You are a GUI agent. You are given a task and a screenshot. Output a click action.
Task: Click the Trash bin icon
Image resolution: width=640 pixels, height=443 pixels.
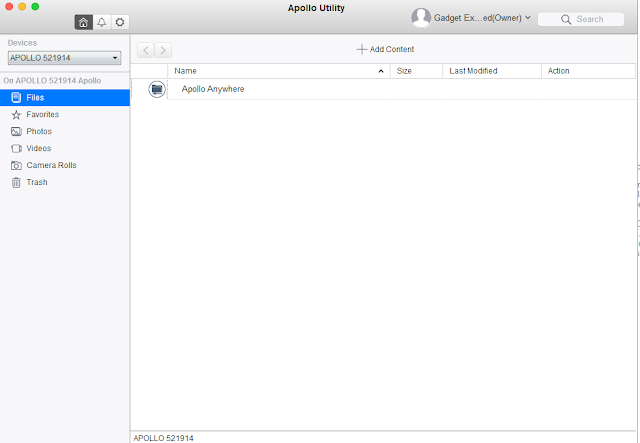tap(16, 183)
